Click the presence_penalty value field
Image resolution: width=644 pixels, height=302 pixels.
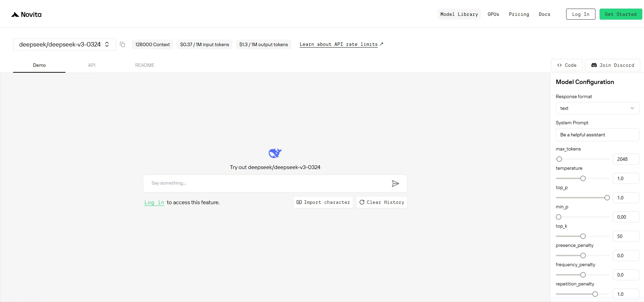click(x=626, y=256)
